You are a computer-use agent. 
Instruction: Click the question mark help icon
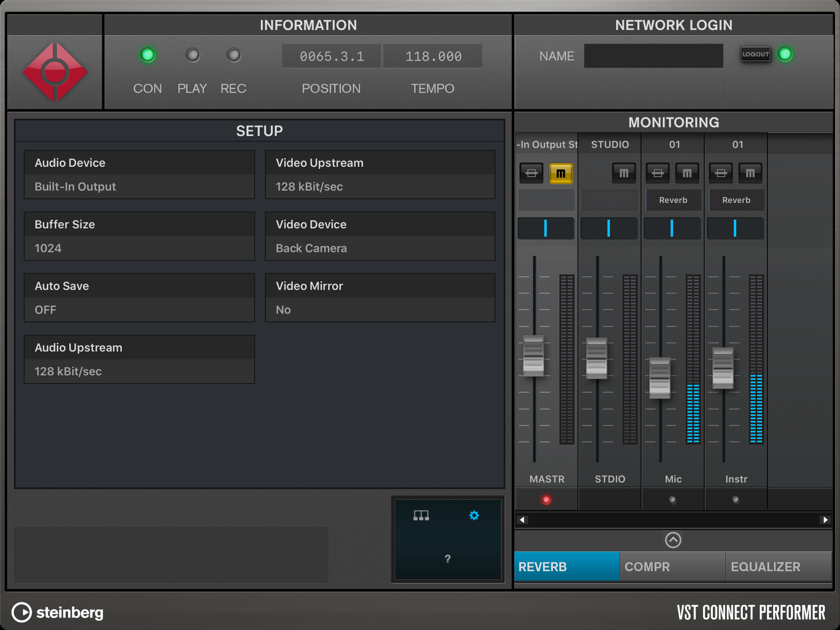pyautogui.click(x=448, y=559)
